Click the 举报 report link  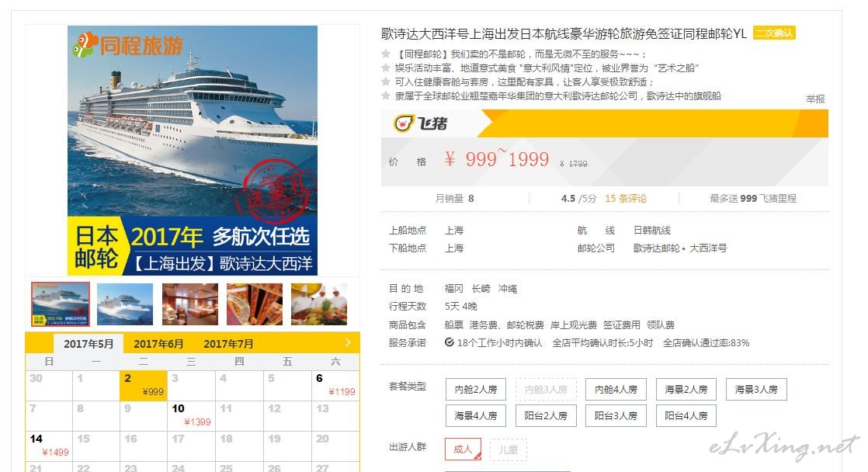(x=815, y=99)
